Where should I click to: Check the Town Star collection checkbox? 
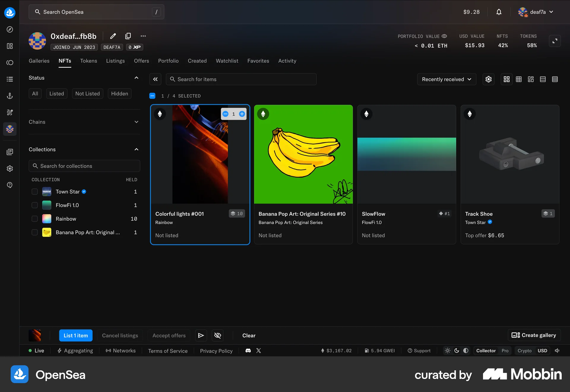(x=34, y=192)
